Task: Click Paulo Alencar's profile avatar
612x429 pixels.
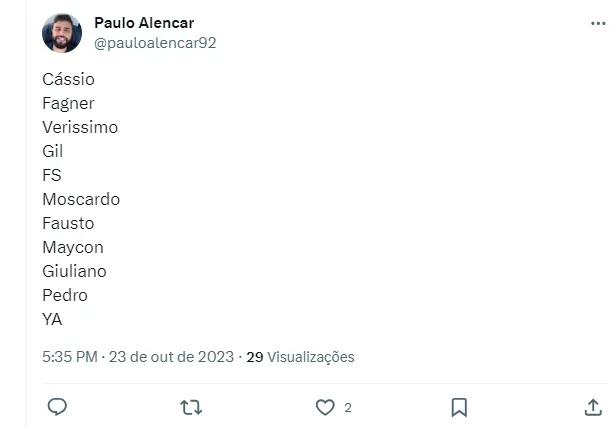Action: (62, 33)
